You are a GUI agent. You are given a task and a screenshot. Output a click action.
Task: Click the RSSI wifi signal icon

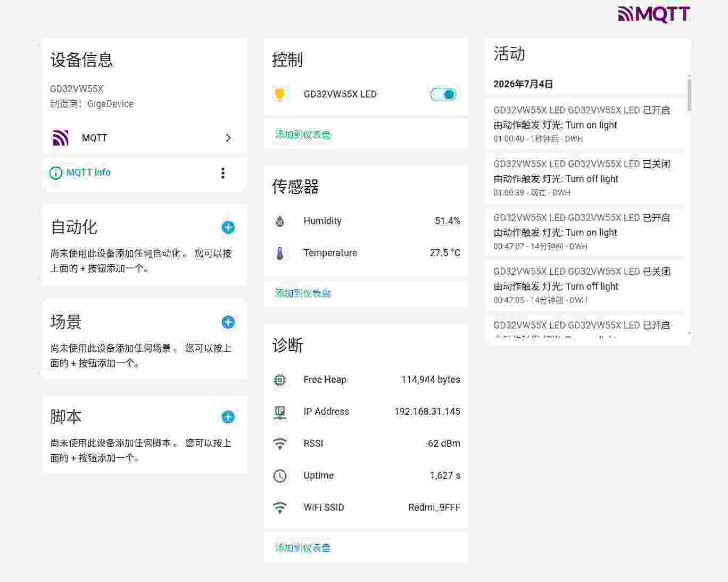click(x=280, y=444)
